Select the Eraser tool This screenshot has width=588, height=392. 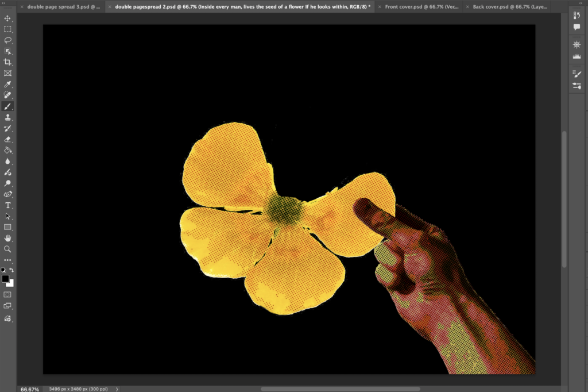point(8,139)
